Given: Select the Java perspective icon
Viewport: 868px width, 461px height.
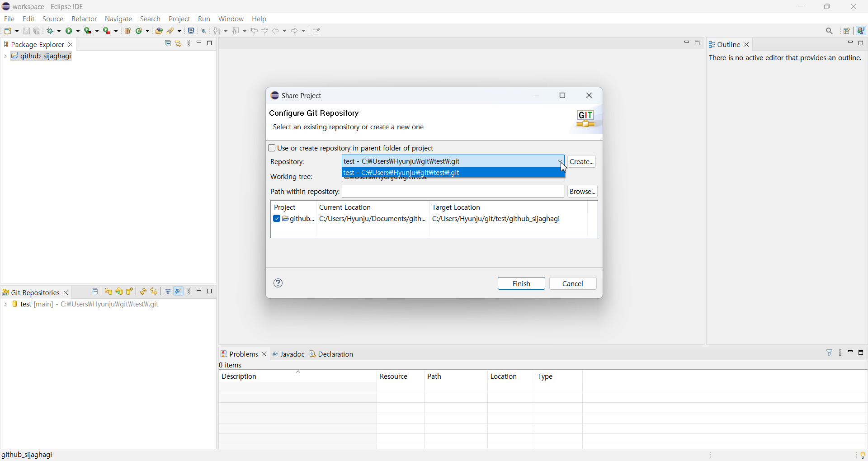Looking at the screenshot, I should pos(862,31).
